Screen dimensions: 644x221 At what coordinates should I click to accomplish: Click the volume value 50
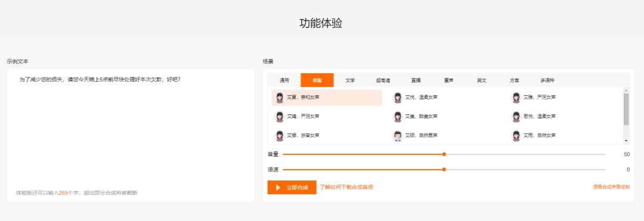coord(626,154)
